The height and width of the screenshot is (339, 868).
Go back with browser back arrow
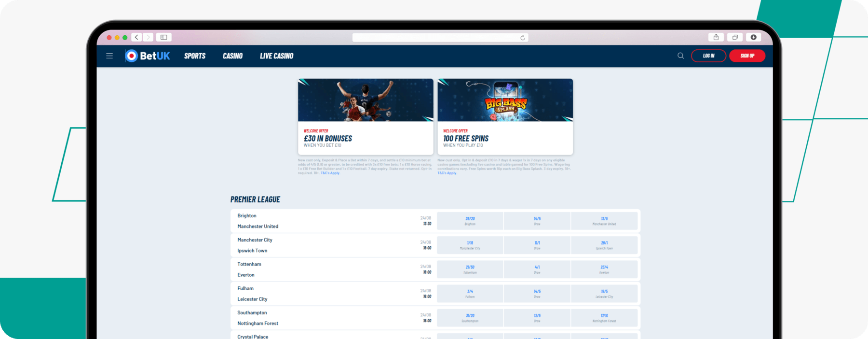(136, 37)
